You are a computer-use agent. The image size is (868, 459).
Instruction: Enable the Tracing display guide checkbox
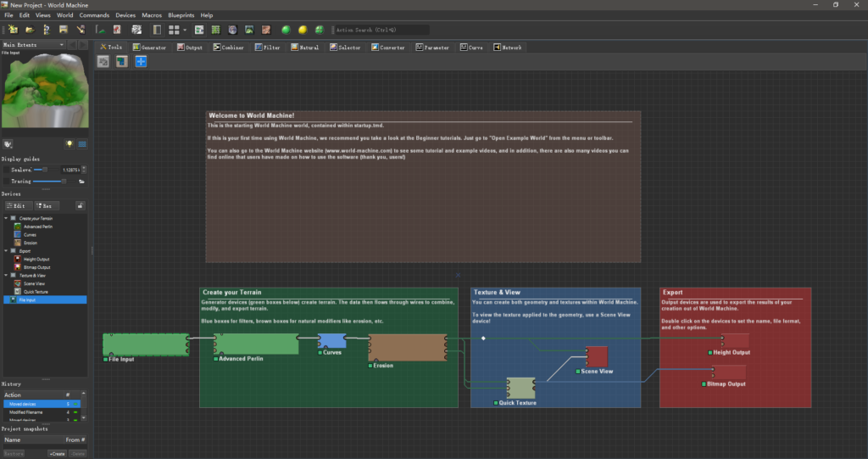pos(6,181)
